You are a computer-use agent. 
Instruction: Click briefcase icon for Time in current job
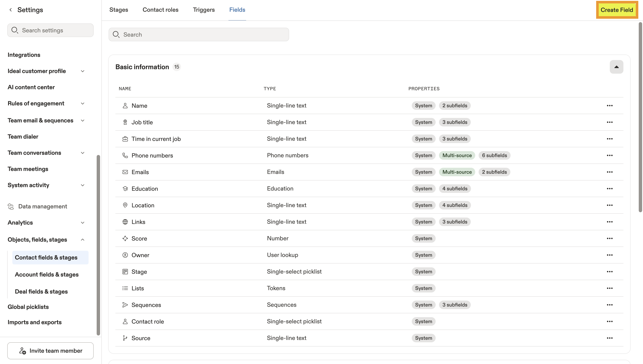[x=125, y=139]
